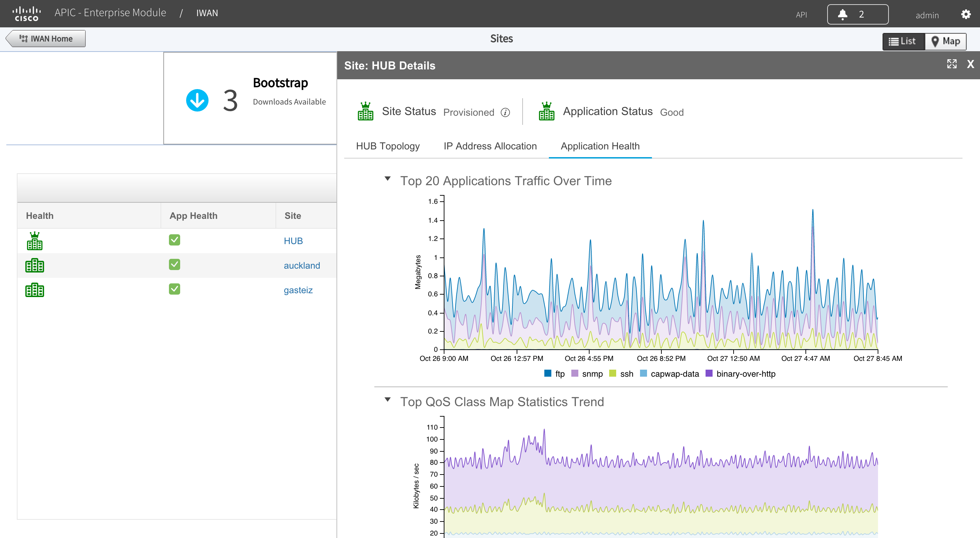The width and height of the screenshot is (980, 538).
Task: Open the HUB site link
Action: point(293,241)
